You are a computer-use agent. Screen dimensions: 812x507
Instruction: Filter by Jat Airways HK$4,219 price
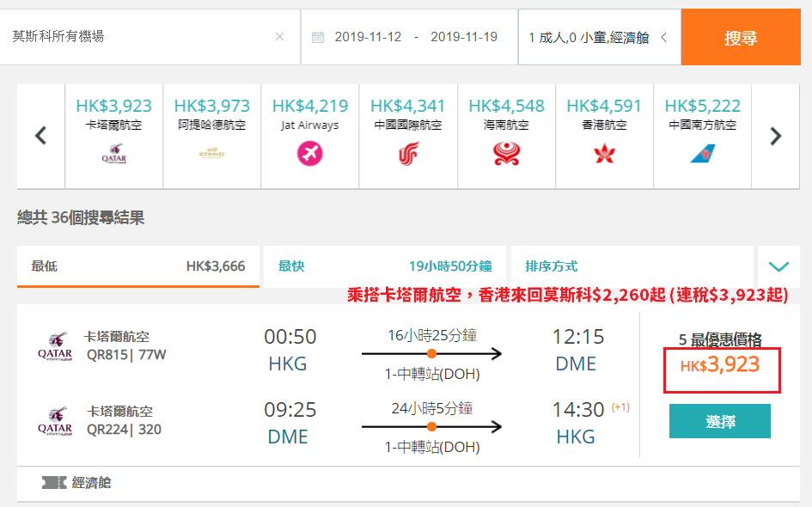click(x=309, y=106)
